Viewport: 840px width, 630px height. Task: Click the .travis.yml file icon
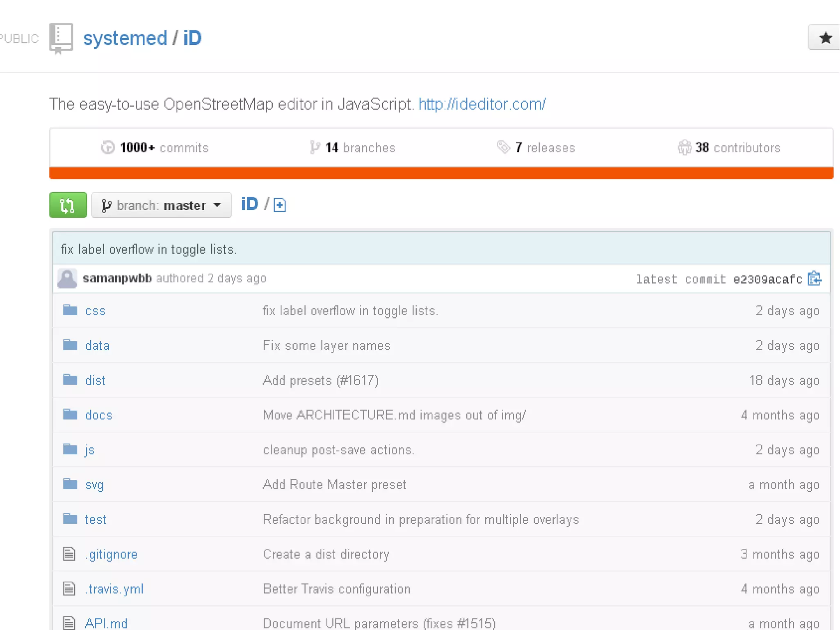69,589
